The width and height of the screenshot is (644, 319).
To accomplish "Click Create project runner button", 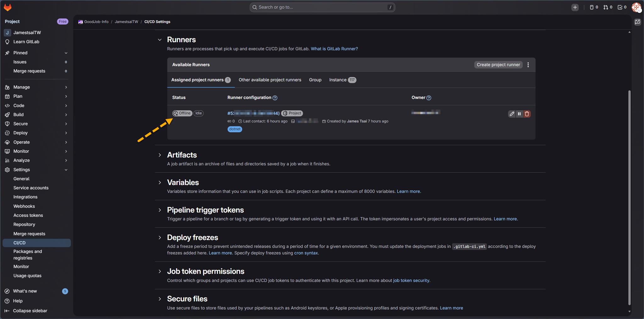I will (x=498, y=65).
